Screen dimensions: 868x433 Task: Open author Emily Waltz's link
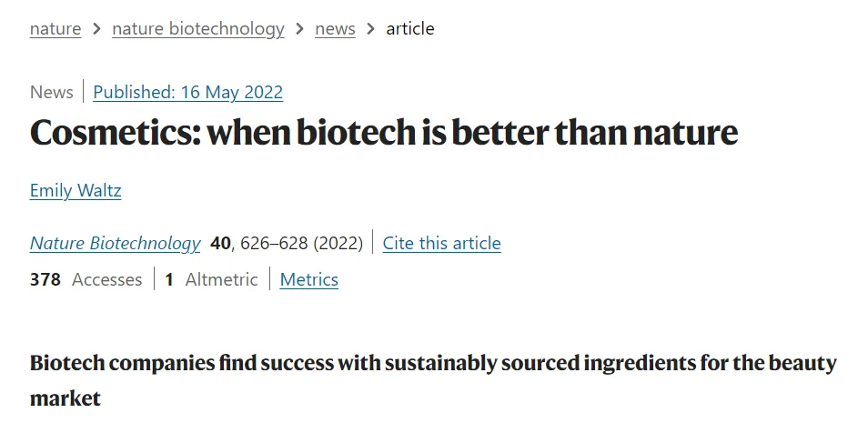coord(76,190)
